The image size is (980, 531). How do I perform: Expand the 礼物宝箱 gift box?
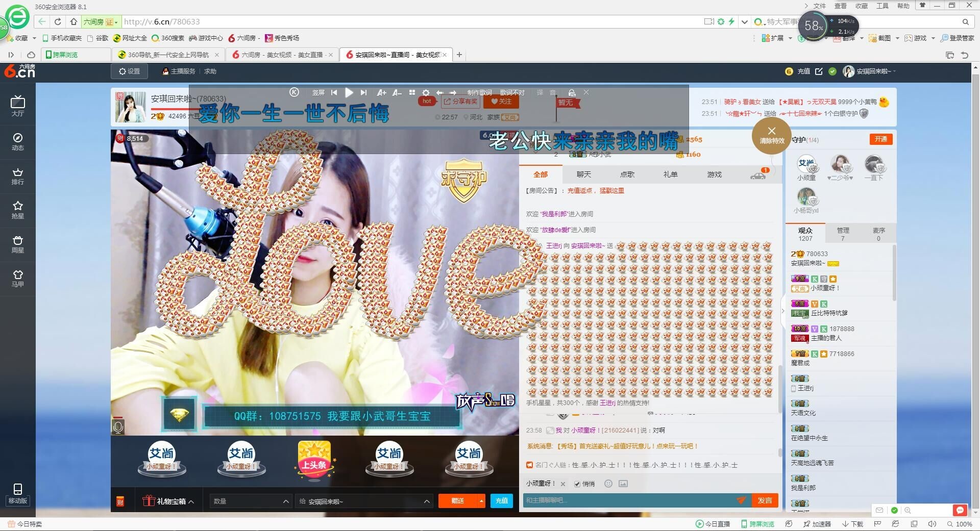[x=168, y=501]
